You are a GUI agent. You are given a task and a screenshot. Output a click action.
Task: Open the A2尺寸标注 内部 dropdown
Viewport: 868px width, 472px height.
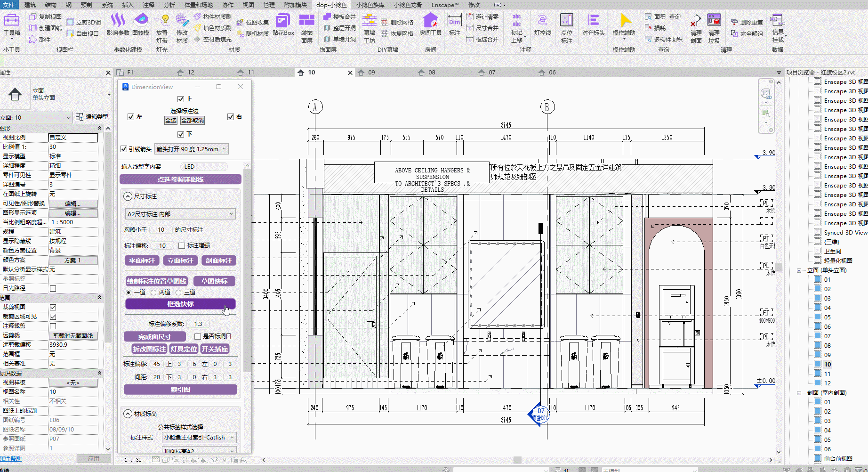tap(180, 214)
